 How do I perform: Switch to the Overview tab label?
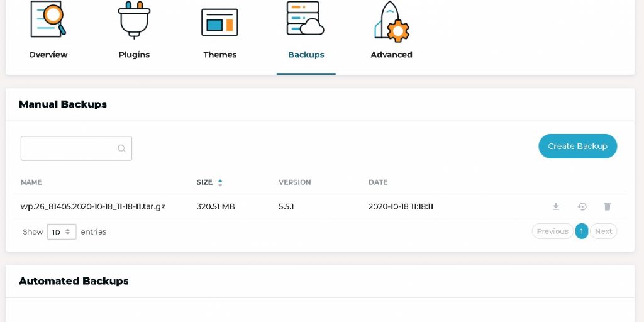48,55
